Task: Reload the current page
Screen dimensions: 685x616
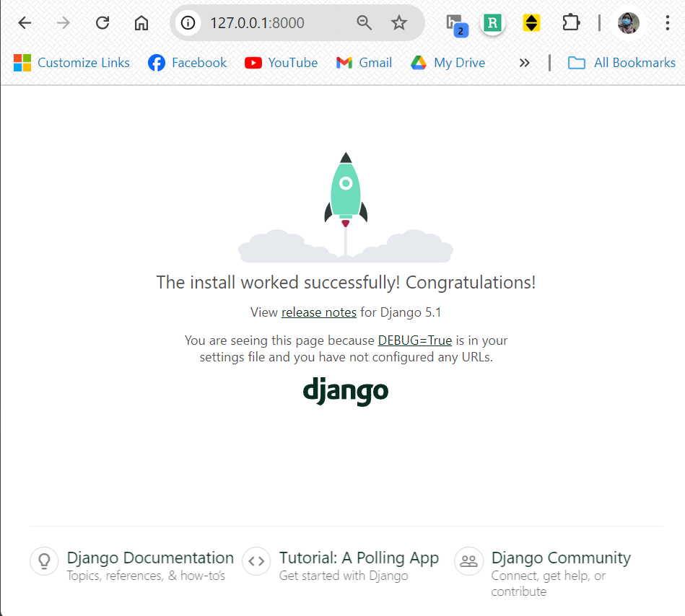Action: coord(102,23)
